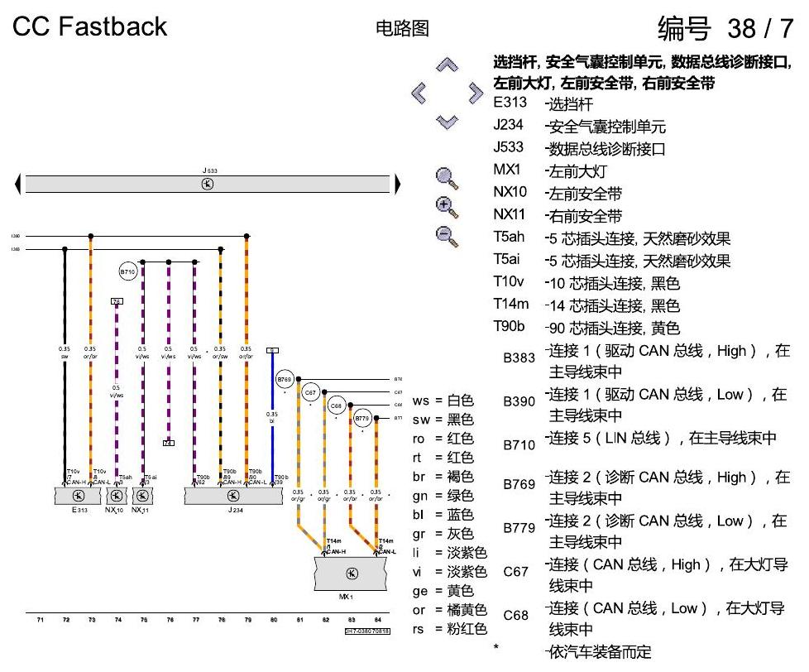Viewport: 809px width, 672px height.
Task: Click the left black triangle of J533 bar
Action: pyautogui.click(x=18, y=185)
